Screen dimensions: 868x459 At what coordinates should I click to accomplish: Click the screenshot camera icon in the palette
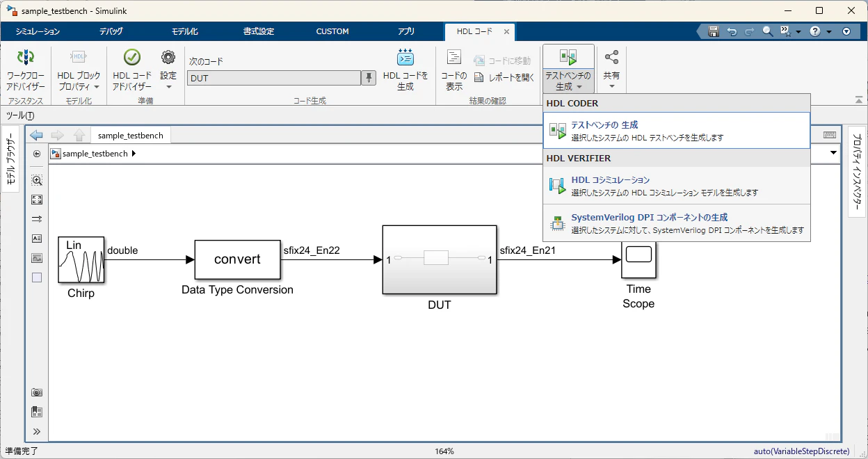37,392
